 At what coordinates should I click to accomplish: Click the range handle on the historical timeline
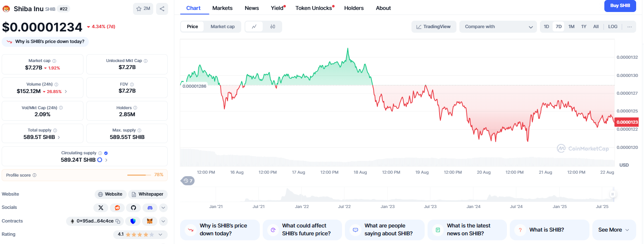click(613, 194)
